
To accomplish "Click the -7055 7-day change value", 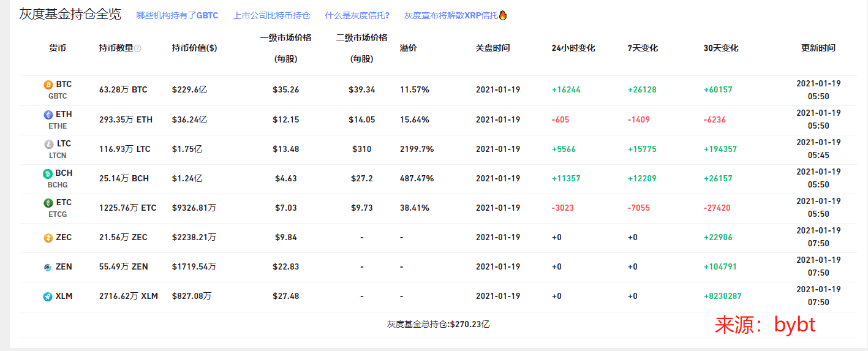I will [638, 208].
